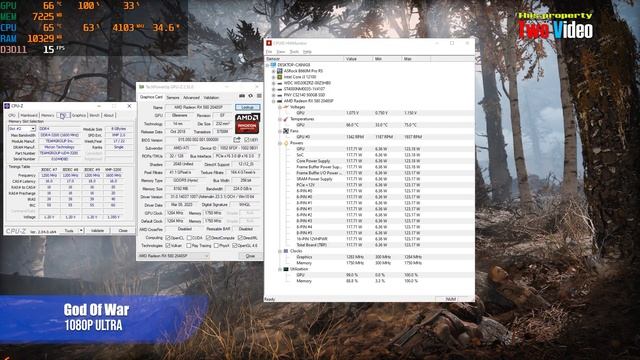
Task: Click the ASRock motherboard icon in HWMonitor tree
Action: (280, 71)
